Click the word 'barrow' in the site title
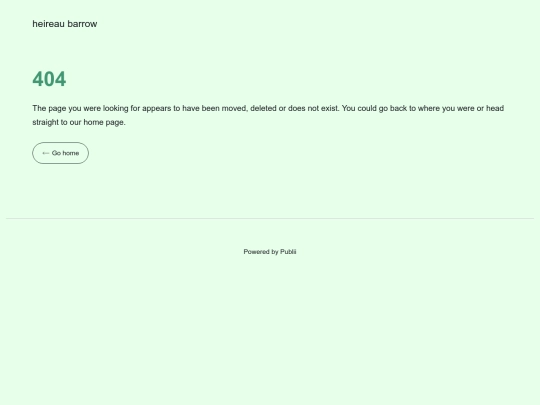540x405 pixels. point(83,24)
